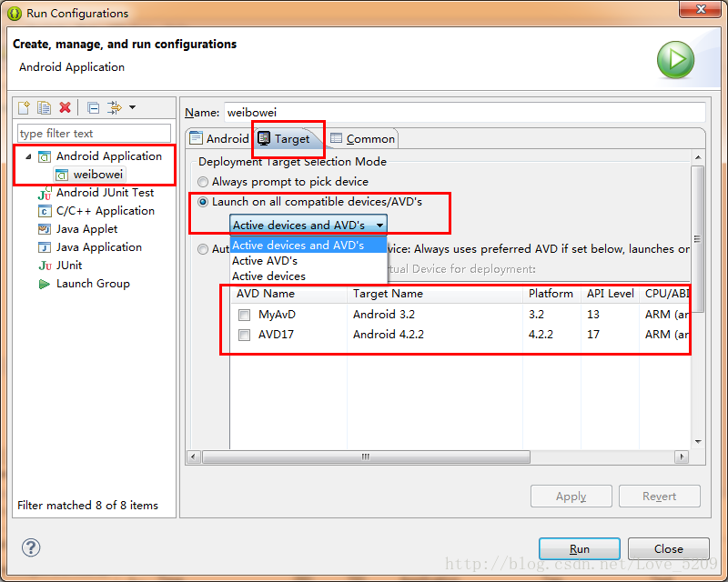Click horizontal scrollbar thumb
Viewport: 728px width, 582px height.
tap(367, 457)
